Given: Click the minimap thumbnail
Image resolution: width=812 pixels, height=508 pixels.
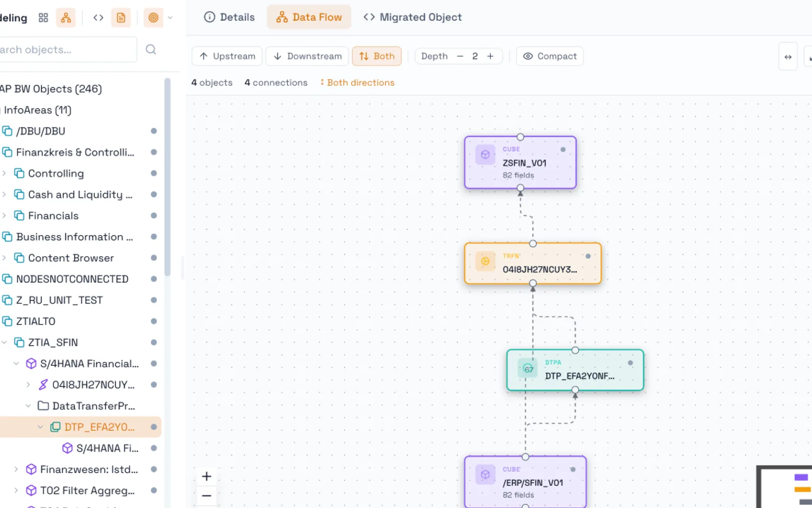Looking at the screenshot, I should pos(785,487).
